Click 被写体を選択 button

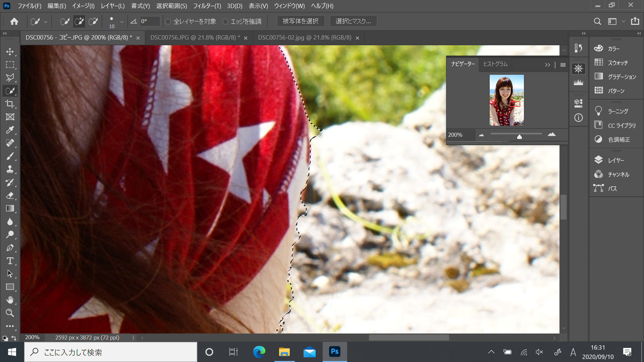[301, 21]
